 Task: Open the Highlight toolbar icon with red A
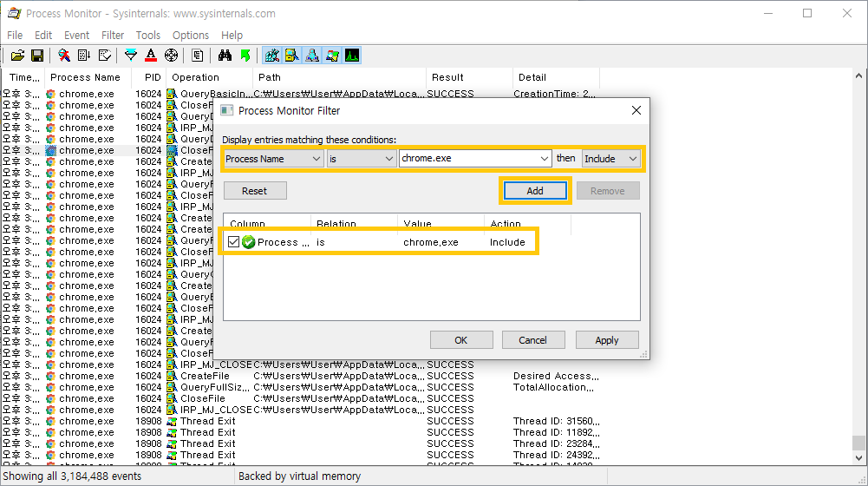point(151,56)
